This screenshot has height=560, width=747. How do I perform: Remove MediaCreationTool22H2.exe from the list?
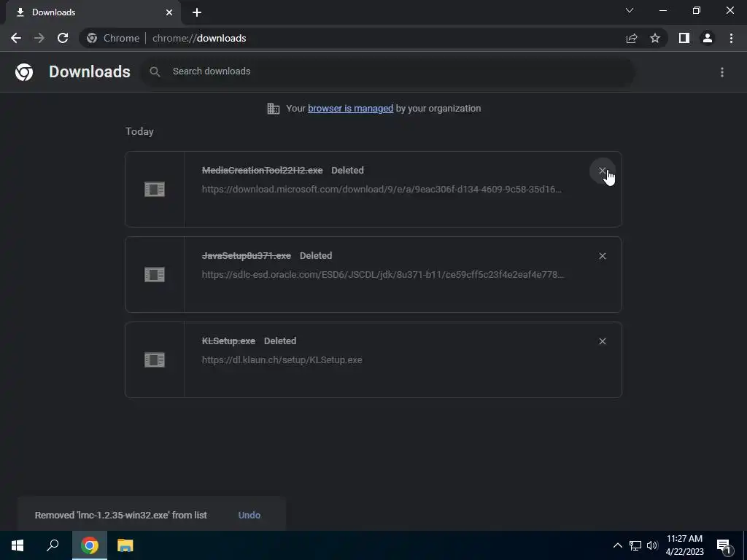click(x=603, y=171)
